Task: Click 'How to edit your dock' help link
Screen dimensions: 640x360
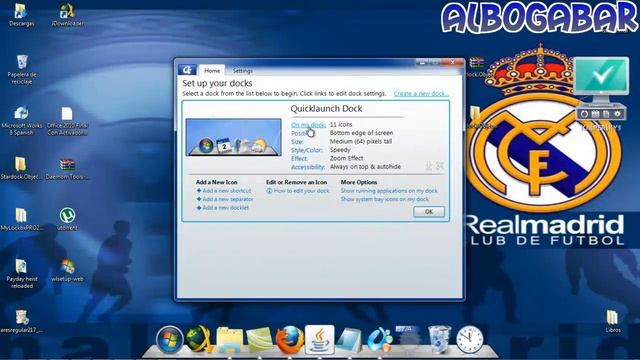Action: 301,191
